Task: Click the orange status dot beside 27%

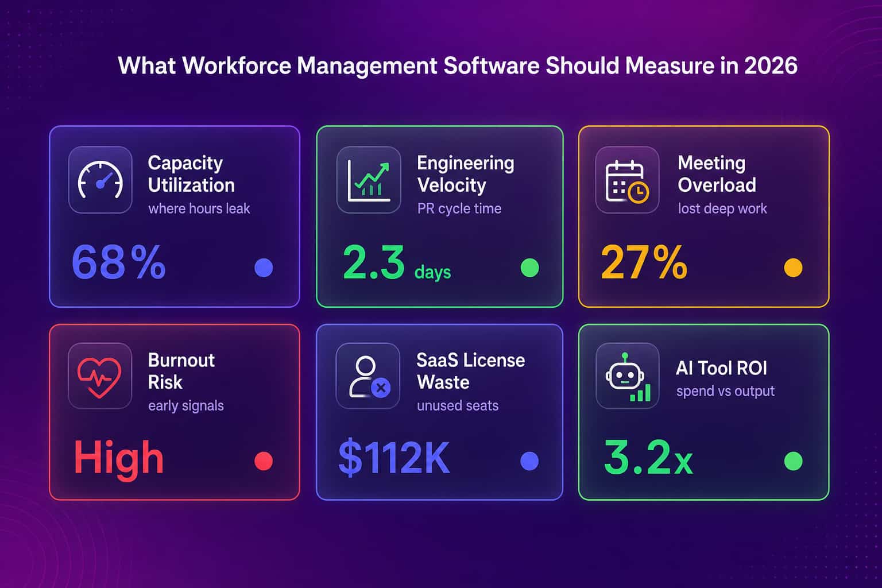Action: [793, 268]
